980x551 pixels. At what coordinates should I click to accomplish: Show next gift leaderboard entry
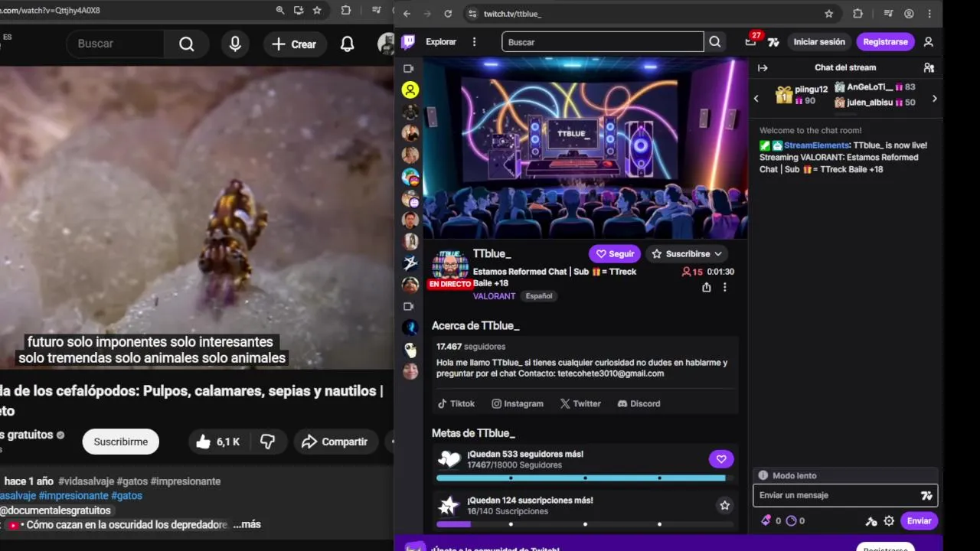[934, 98]
